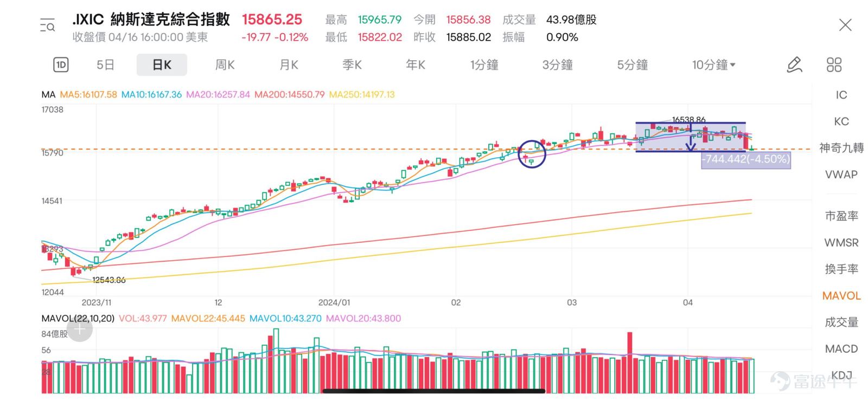Click the 16538.86 high price marker

coord(688,120)
